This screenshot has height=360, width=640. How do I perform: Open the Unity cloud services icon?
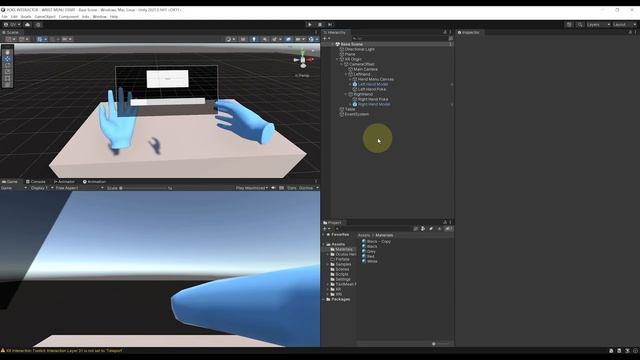(28, 24)
